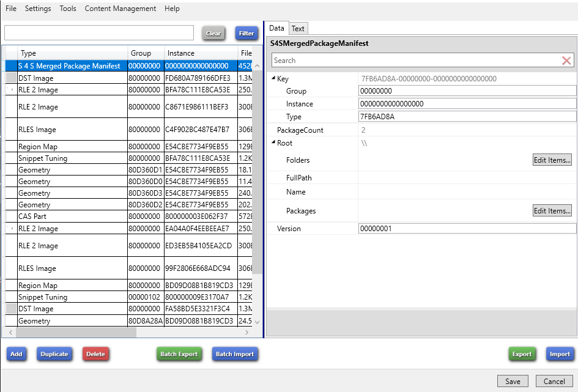The image size is (578, 392).
Task: Select the Geometry row with group 80D360D1
Action: [x=128, y=169]
